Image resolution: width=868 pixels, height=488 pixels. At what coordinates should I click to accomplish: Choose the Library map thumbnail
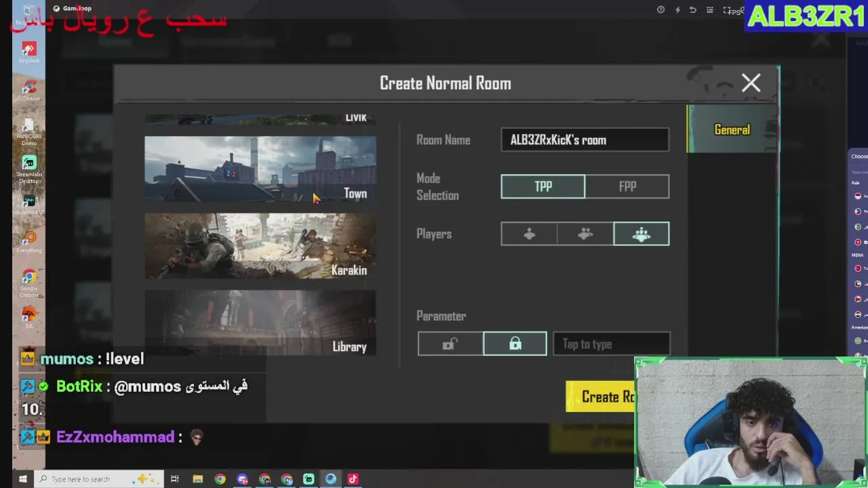point(260,323)
